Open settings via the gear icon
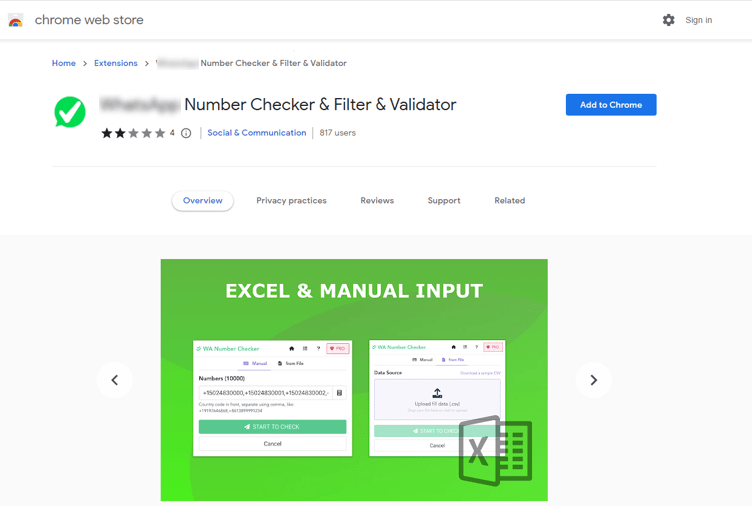The width and height of the screenshot is (752, 511). tap(668, 20)
